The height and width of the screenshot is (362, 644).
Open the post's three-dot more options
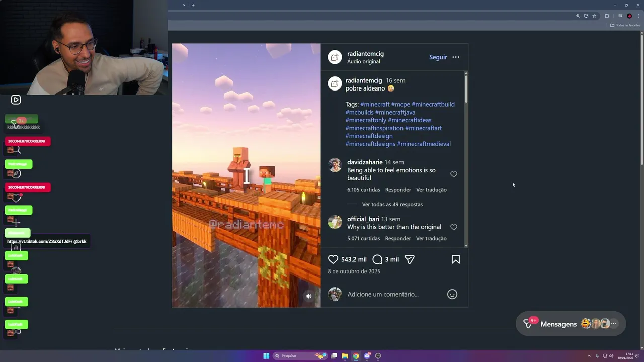coord(456,57)
